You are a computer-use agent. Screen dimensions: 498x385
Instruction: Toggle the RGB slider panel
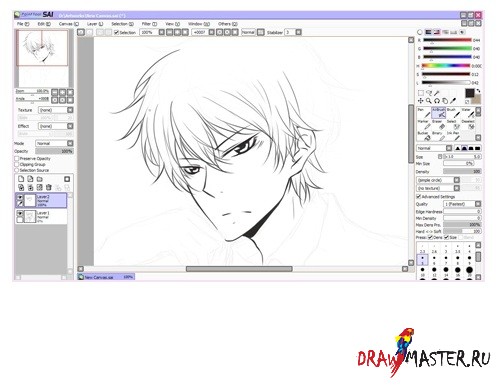point(428,32)
